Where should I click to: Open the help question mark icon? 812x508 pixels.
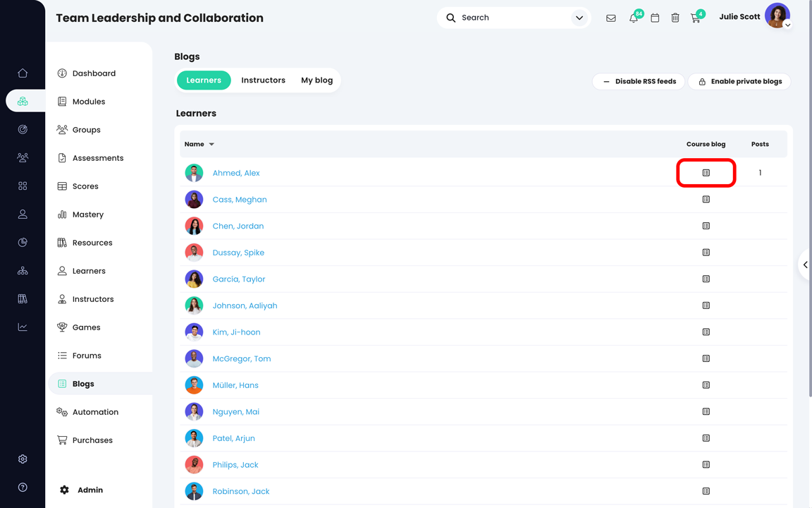[x=23, y=488]
